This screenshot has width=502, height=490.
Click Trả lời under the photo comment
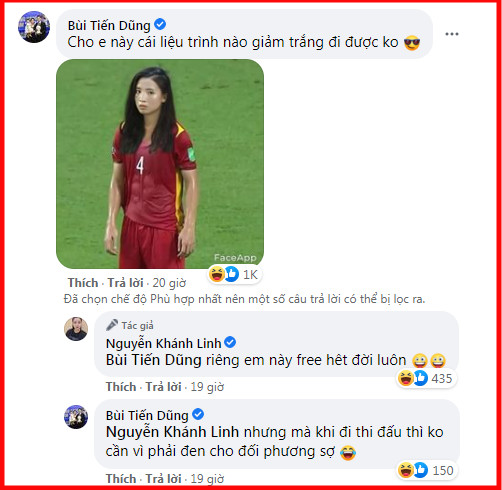pyautogui.click(x=125, y=283)
